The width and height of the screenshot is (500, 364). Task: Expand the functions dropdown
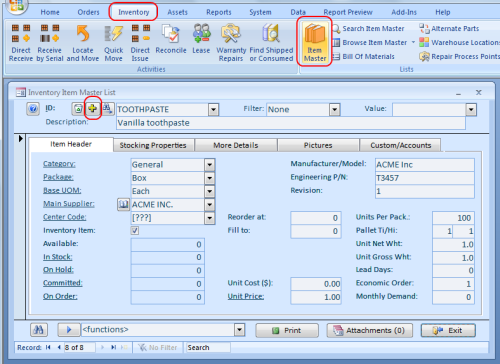click(239, 330)
